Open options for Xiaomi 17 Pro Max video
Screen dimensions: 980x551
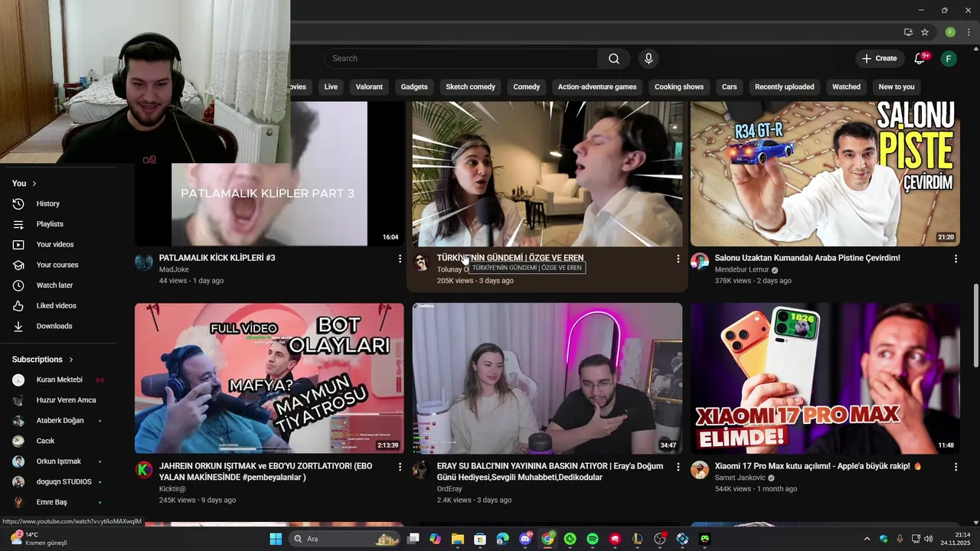click(955, 466)
